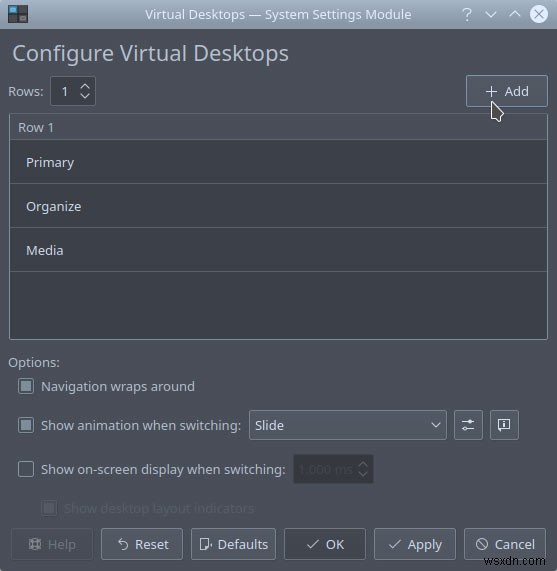This screenshot has width=557, height=571.
Task: Open animation effect configure settings icon
Action: pyautogui.click(x=468, y=425)
